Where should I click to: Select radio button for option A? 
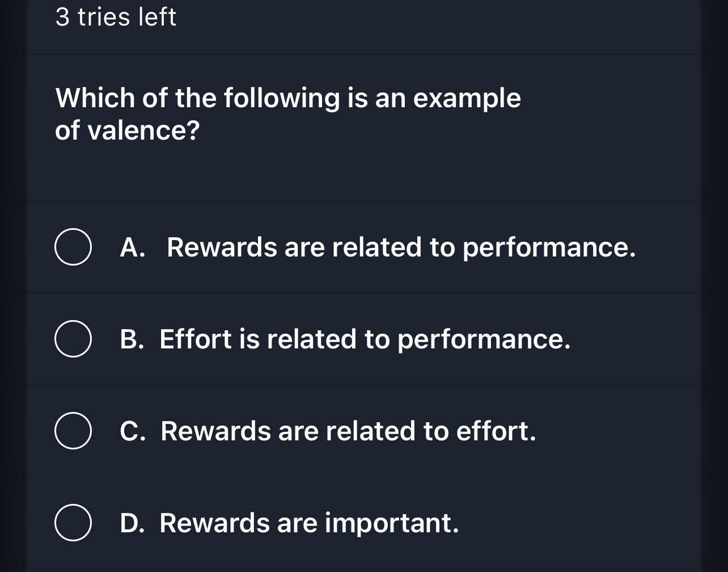tap(73, 247)
